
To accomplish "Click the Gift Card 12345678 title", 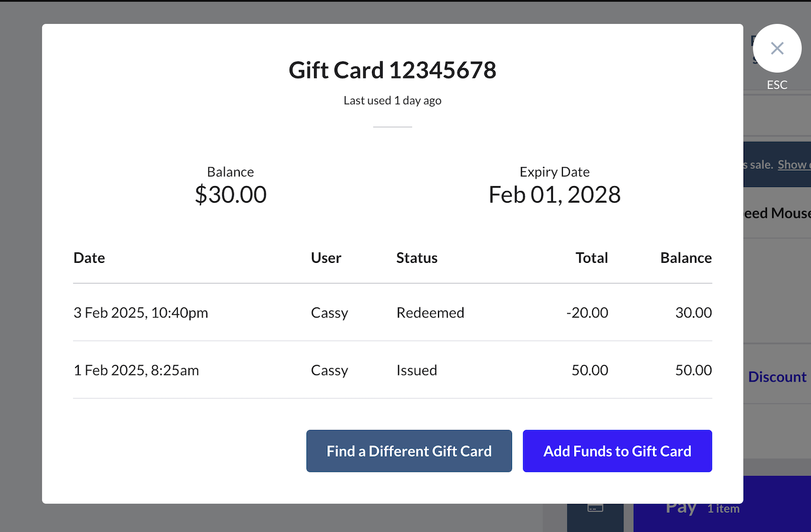I will tap(392, 71).
